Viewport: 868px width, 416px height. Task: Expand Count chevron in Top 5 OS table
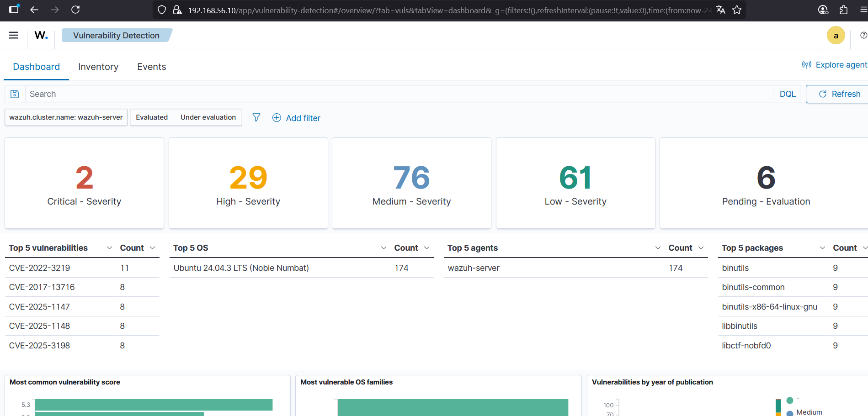(x=427, y=248)
